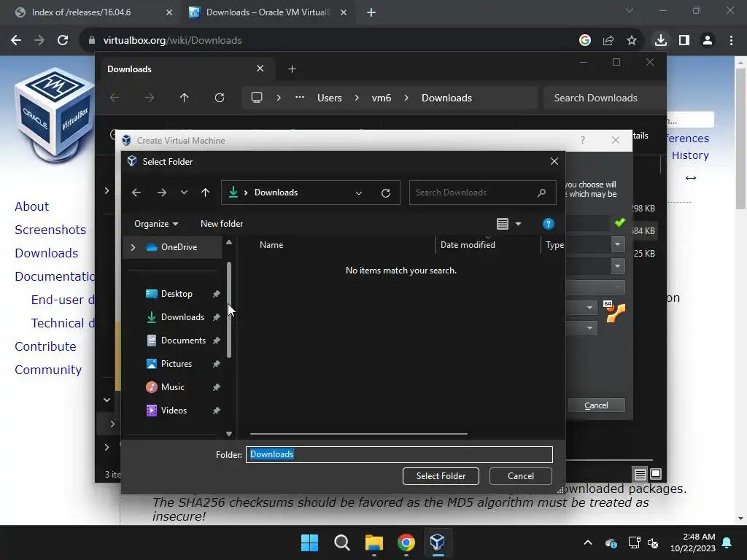Open Chrome three-dot menu

[x=731, y=41]
